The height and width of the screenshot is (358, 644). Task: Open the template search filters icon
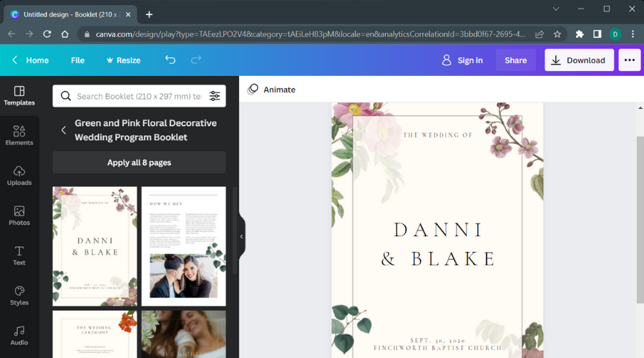(x=215, y=96)
